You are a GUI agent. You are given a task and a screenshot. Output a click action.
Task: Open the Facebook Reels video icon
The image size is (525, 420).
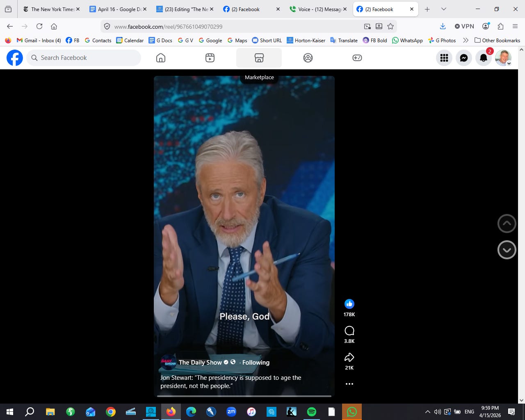210,58
